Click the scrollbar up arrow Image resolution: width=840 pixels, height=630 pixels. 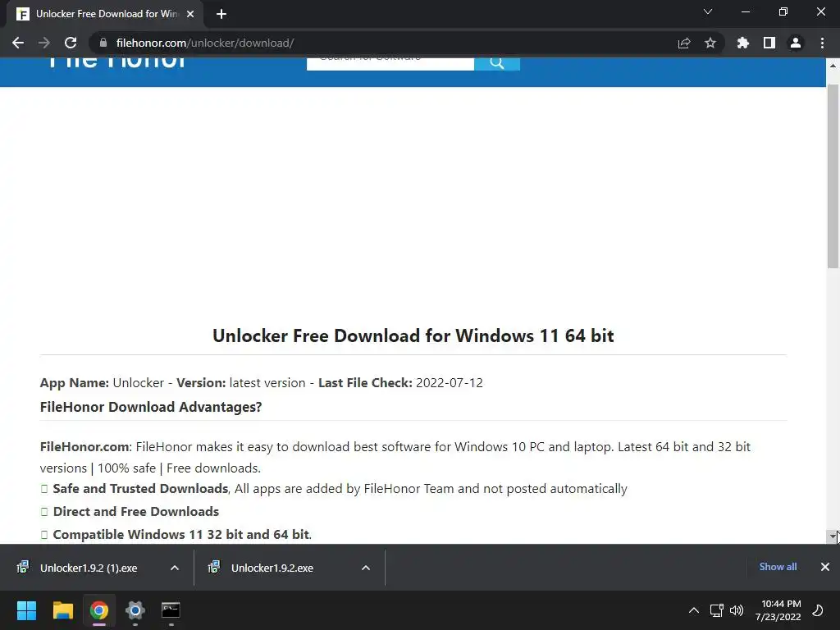[833, 65]
